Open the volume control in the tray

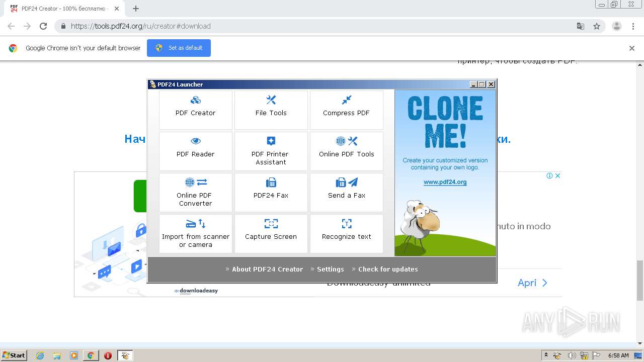[572, 355]
